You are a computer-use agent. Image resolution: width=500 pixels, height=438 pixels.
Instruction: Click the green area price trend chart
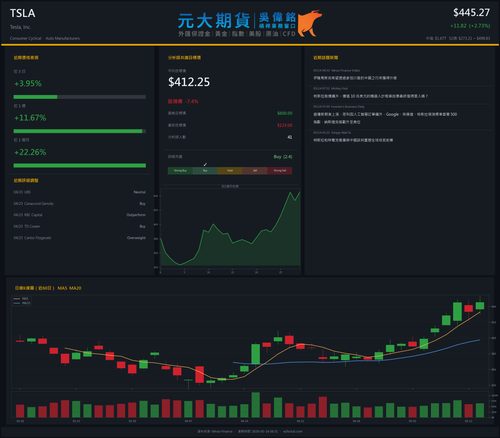230,229
